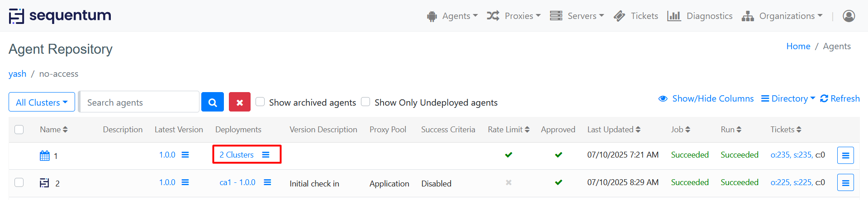
Task: Click the blue search magnifier button
Action: (212, 102)
